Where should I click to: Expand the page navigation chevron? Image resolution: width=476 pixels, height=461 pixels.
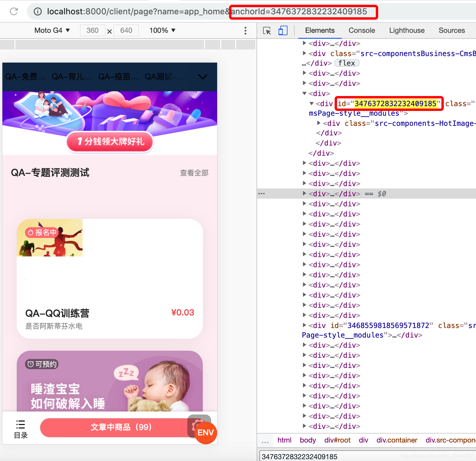[x=203, y=77]
